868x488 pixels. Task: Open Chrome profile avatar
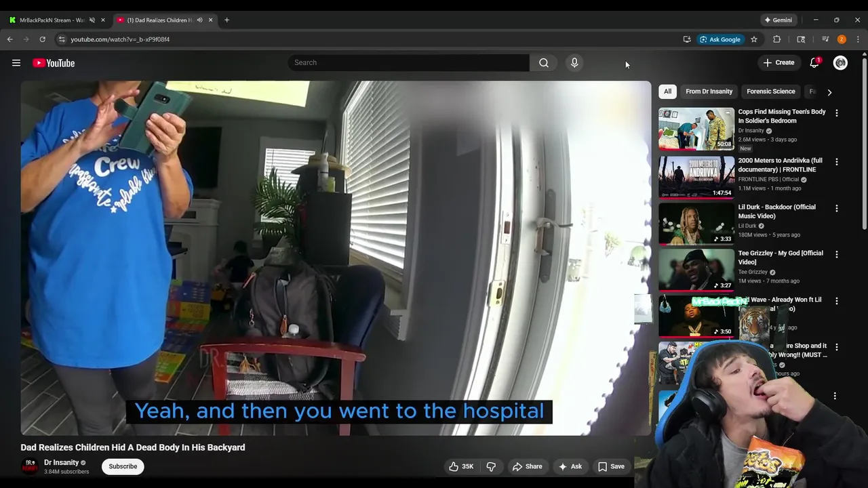pyautogui.click(x=842, y=39)
